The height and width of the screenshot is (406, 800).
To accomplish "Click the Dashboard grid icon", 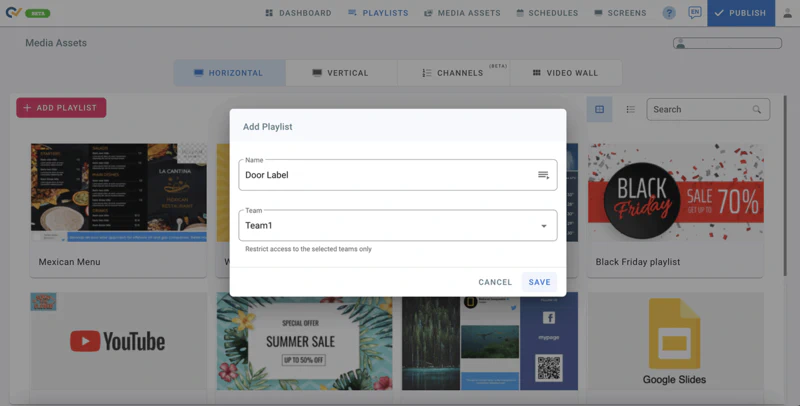I will coord(269,13).
